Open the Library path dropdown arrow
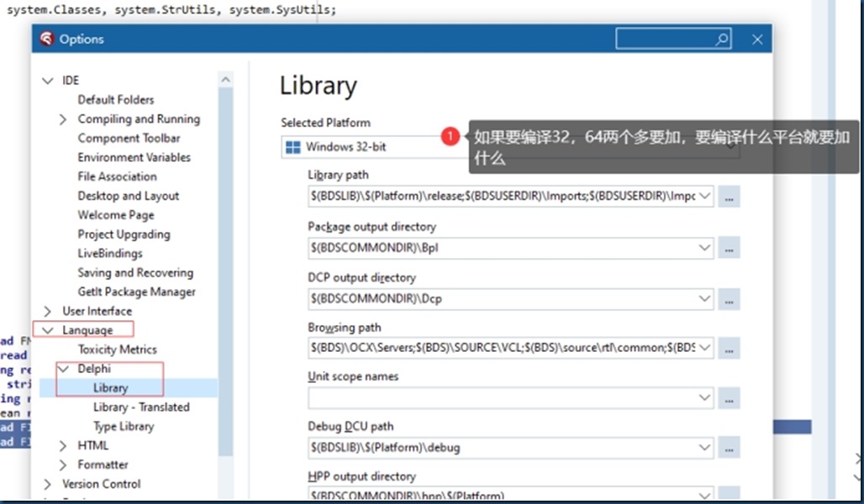This screenshot has height=504, width=864. coord(705,197)
